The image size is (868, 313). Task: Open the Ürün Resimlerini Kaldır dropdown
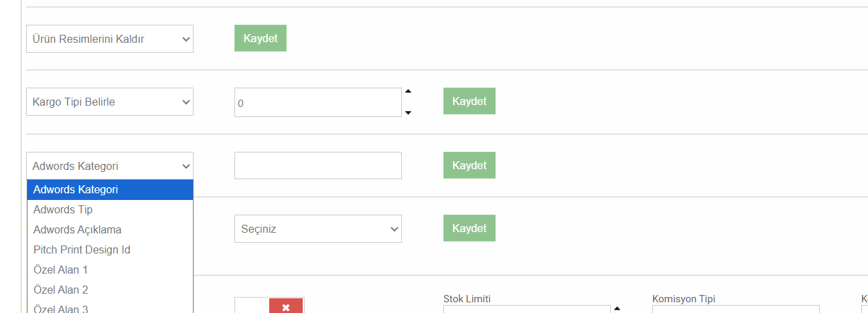(110, 39)
